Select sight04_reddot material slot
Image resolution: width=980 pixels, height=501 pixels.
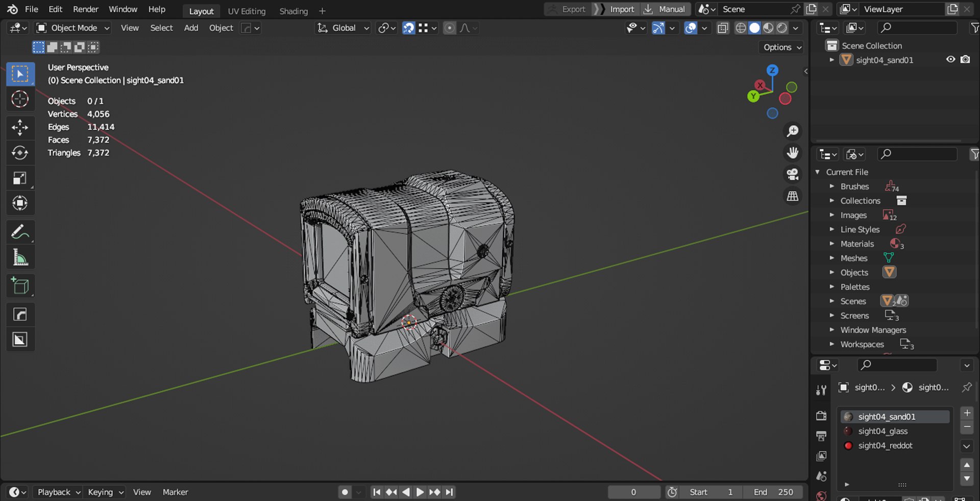point(895,445)
